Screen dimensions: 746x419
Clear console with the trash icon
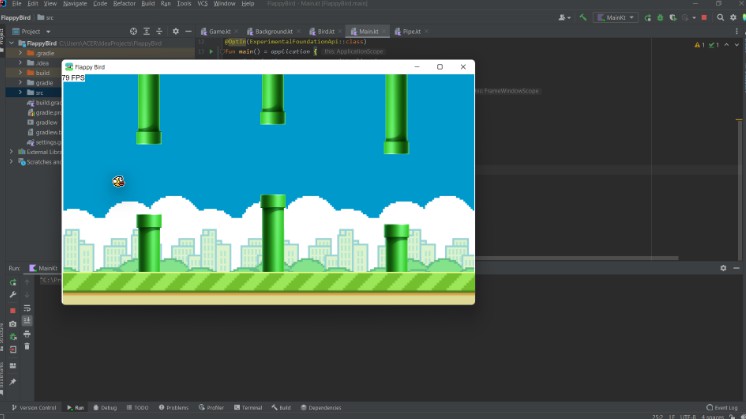coord(27,347)
